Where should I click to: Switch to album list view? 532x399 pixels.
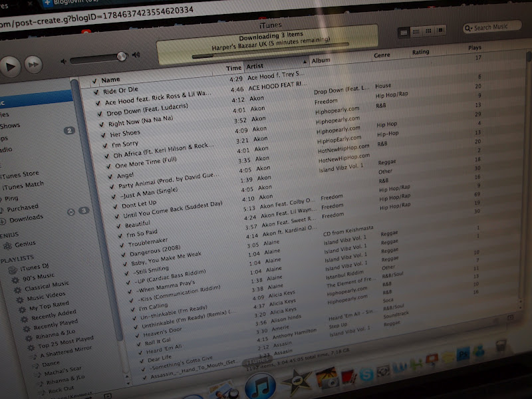pyautogui.click(x=416, y=32)
